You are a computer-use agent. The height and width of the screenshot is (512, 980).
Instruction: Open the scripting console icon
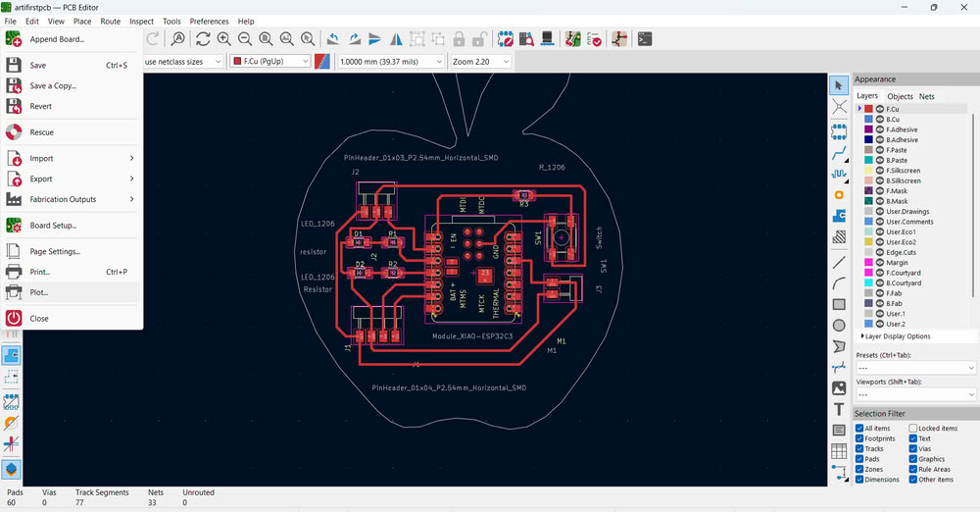click(645, 39)
